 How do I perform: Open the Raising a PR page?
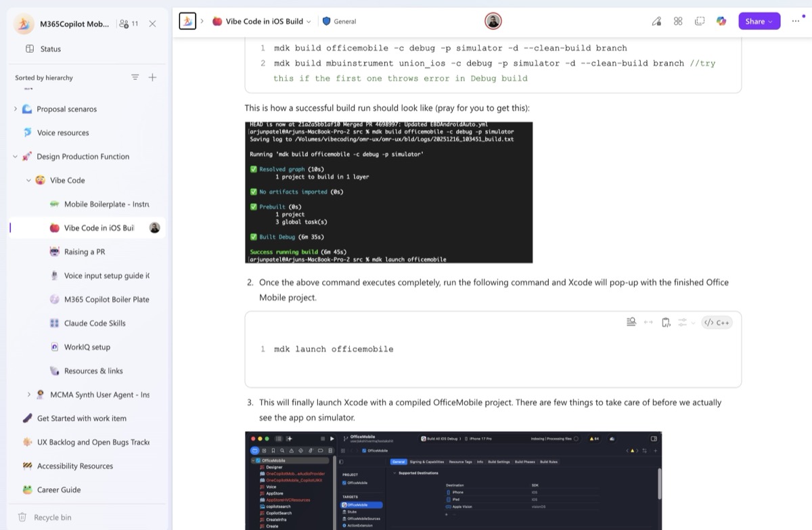85,252
